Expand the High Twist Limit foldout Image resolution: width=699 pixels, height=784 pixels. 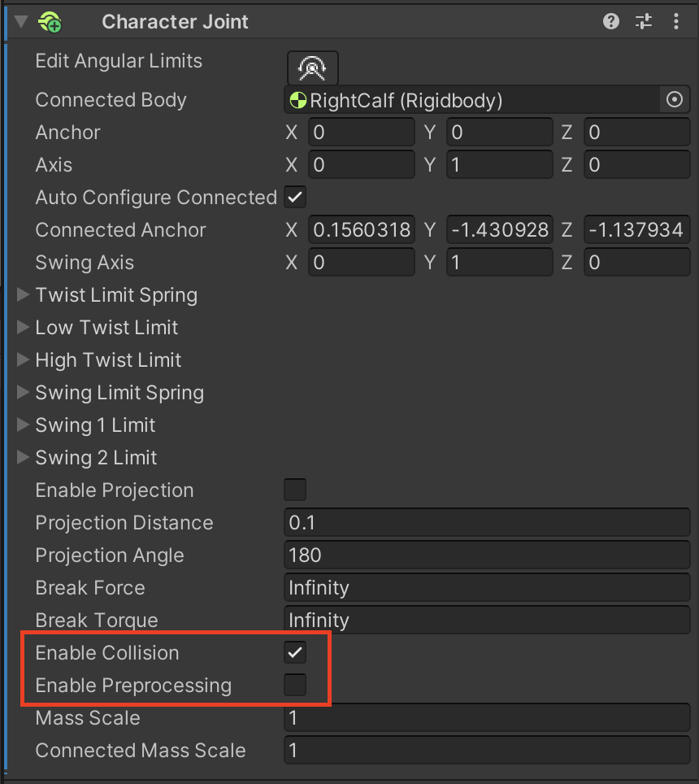point(23,360)
